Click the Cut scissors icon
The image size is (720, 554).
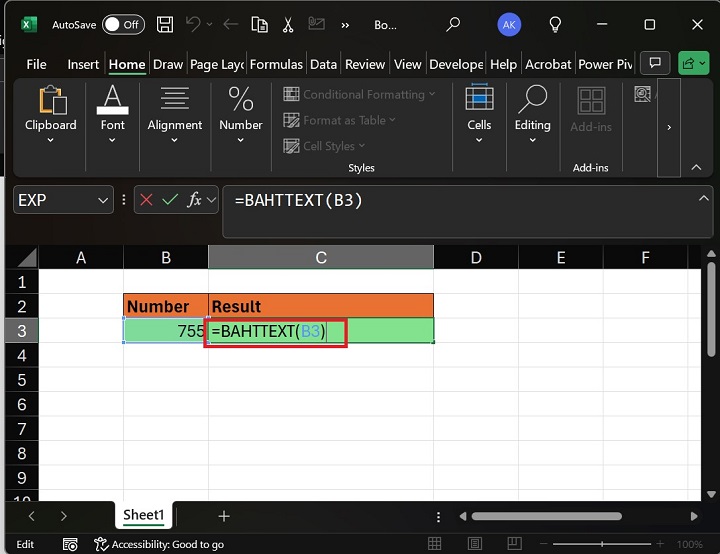[288, 24]
